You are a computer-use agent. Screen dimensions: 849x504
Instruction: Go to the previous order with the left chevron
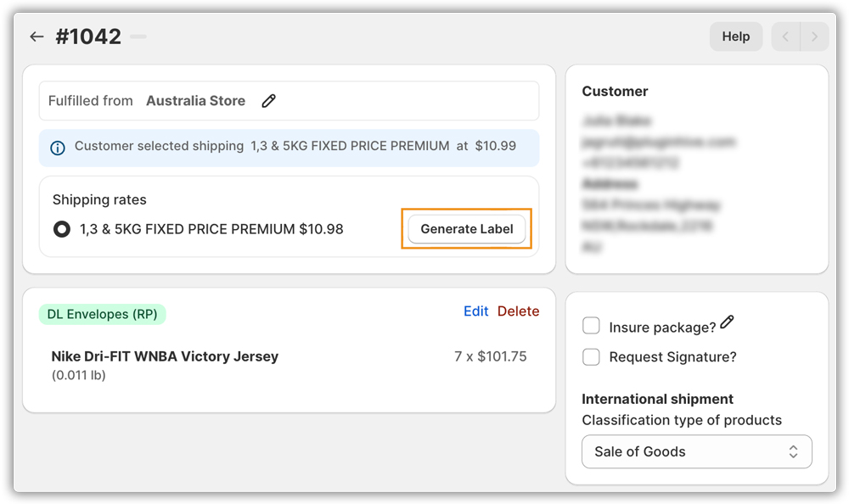coord(785,36)
